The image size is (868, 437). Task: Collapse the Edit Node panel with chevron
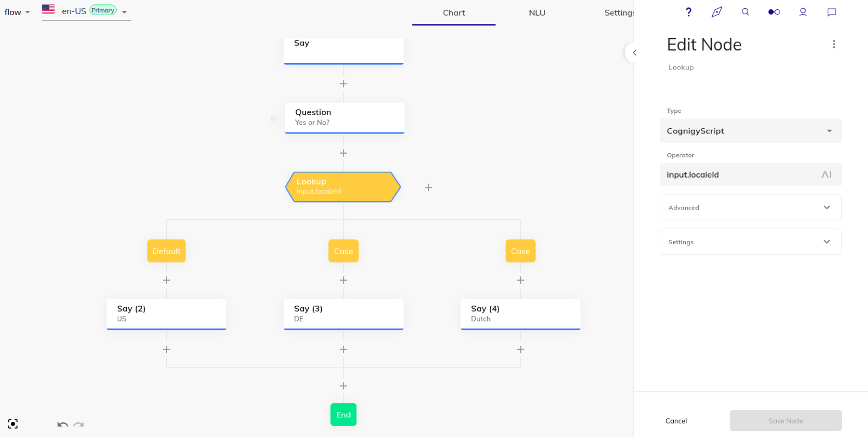pos(634,53)
